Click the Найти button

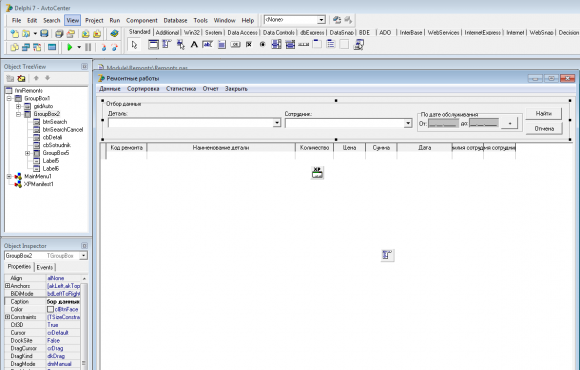click(543, 114)
